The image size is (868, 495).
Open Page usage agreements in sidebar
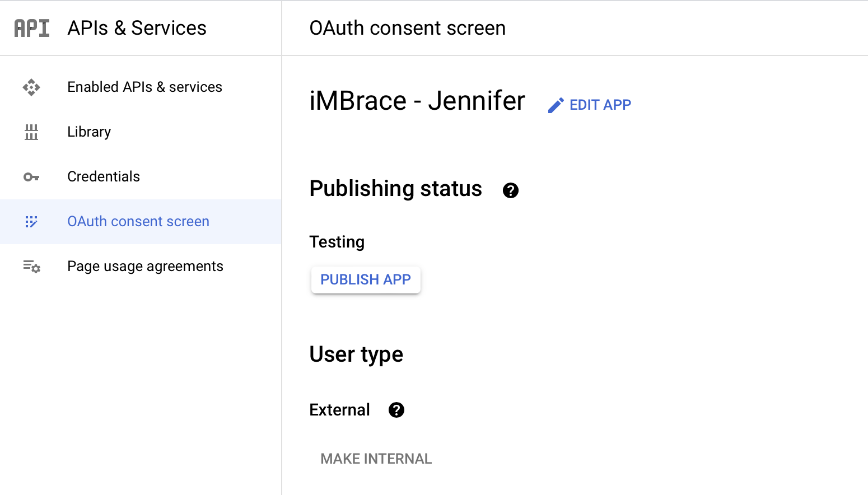141,267
